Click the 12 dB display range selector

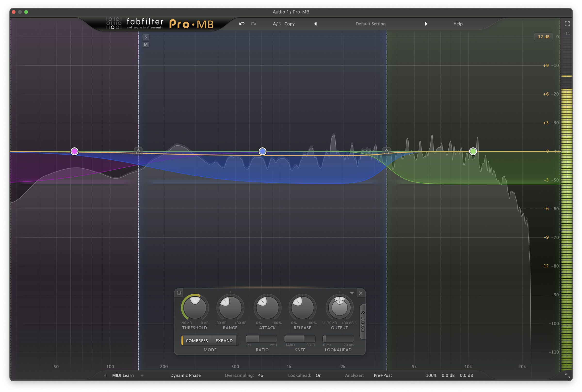coord(543,37)
